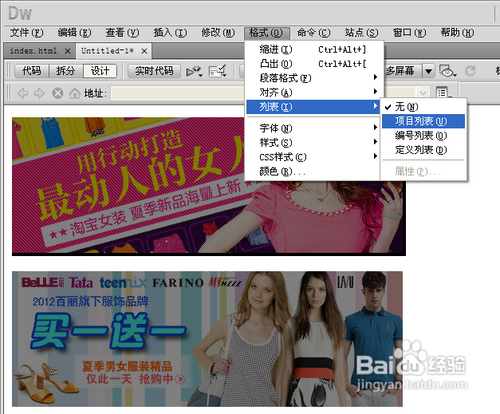Expand the 多屏幕 dropdown arrow
This screenshot has width=500, height=414.
click(x=428, y=71)
